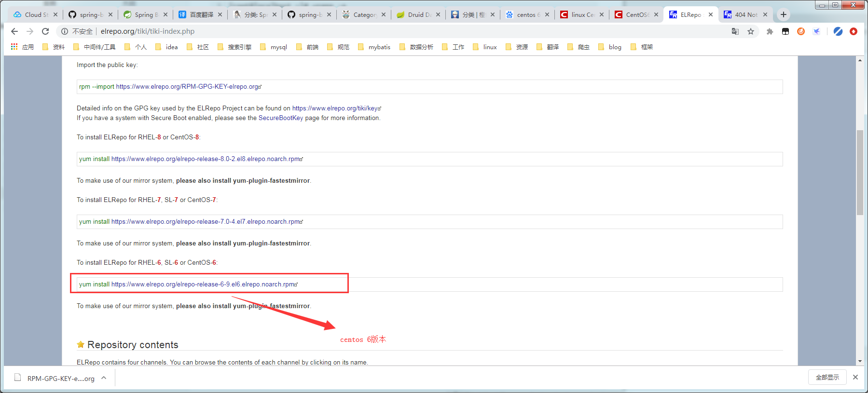Click the red circular extension icon
Viewport: 868px width, 393px height.
(854, 31)
